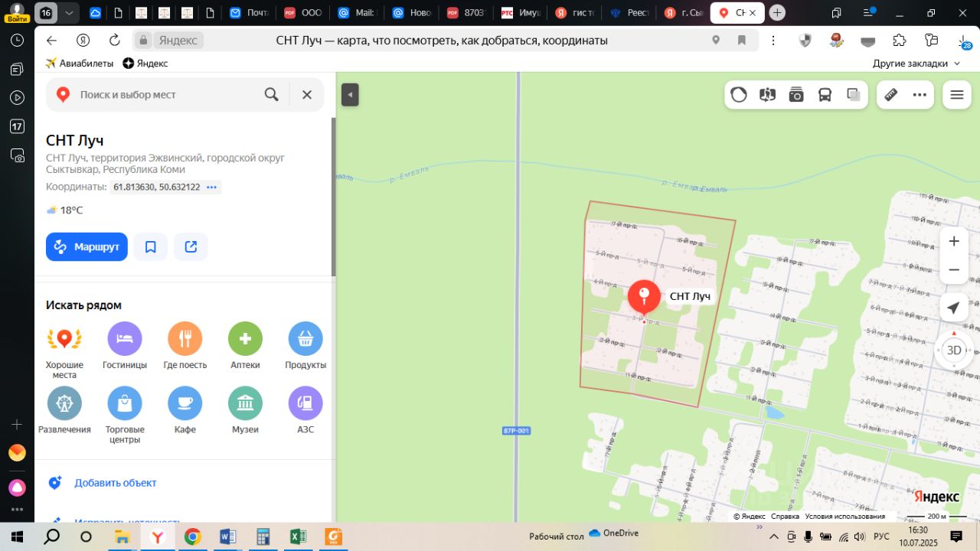The image size is (980, 551).
Task: Open the map layers switcher icon
Action: point(854,95)
